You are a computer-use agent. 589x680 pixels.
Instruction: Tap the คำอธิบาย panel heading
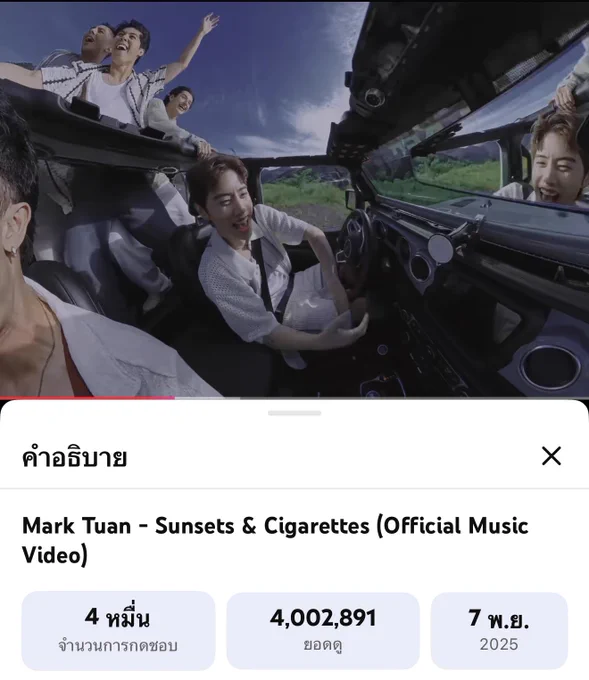74,457
